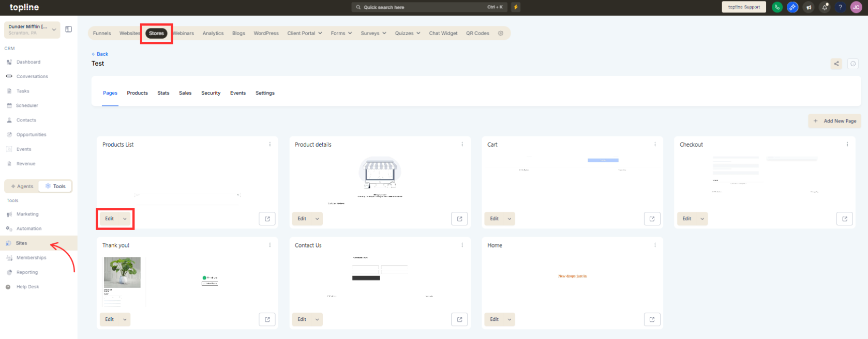Switch to Tools mode toggle

[55, 187]
